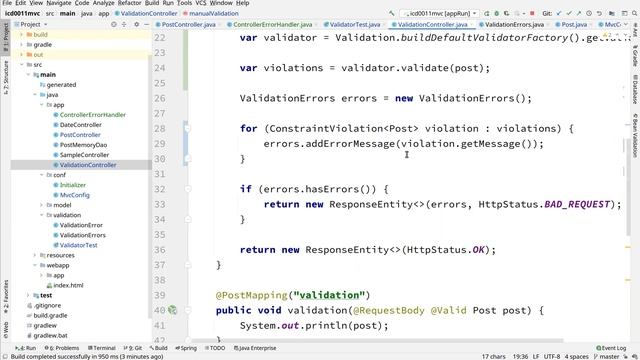
Task: Expand the out folder
Action: (x=22, y=55)
